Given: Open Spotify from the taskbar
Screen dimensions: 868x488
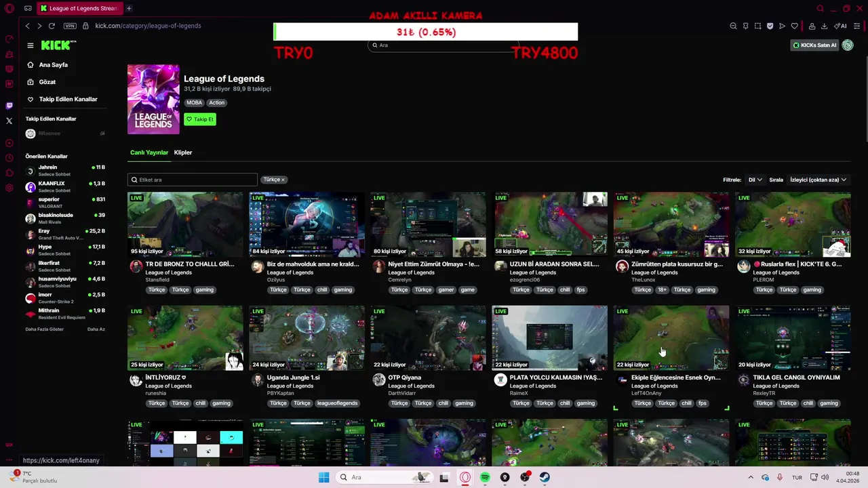Looking at the screenshot, I should [485, 477].
